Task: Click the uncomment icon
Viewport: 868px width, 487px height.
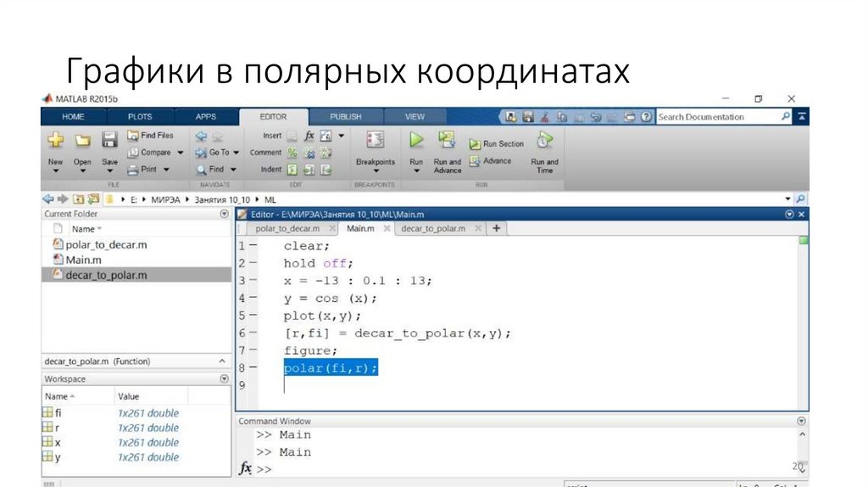Action: click(x=309, y=153)
